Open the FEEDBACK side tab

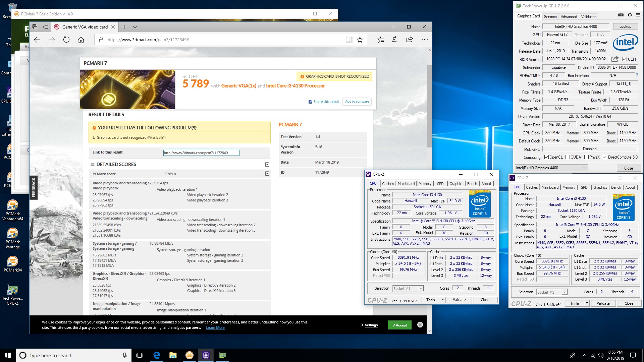click(34, 187)
